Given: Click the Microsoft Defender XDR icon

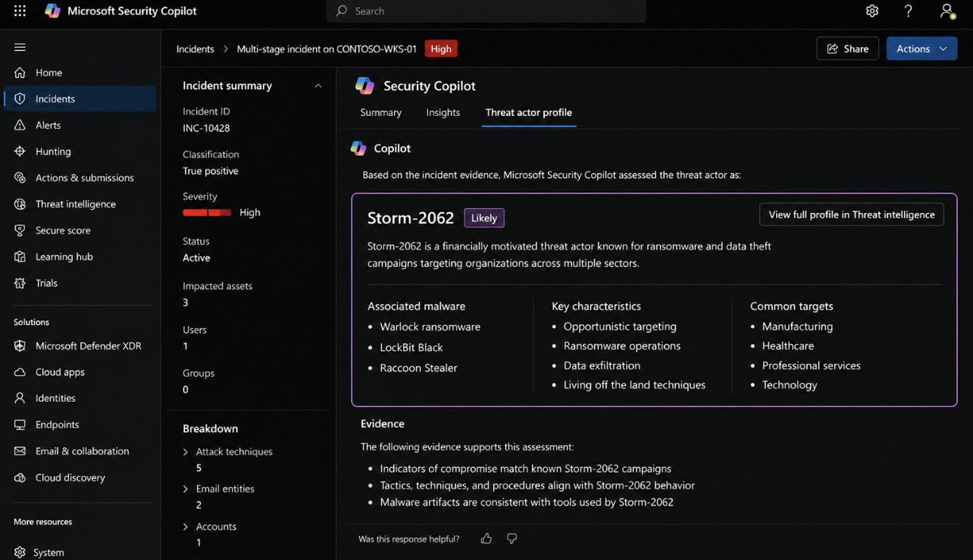Looking at the screenshot, I should point(20,346).
